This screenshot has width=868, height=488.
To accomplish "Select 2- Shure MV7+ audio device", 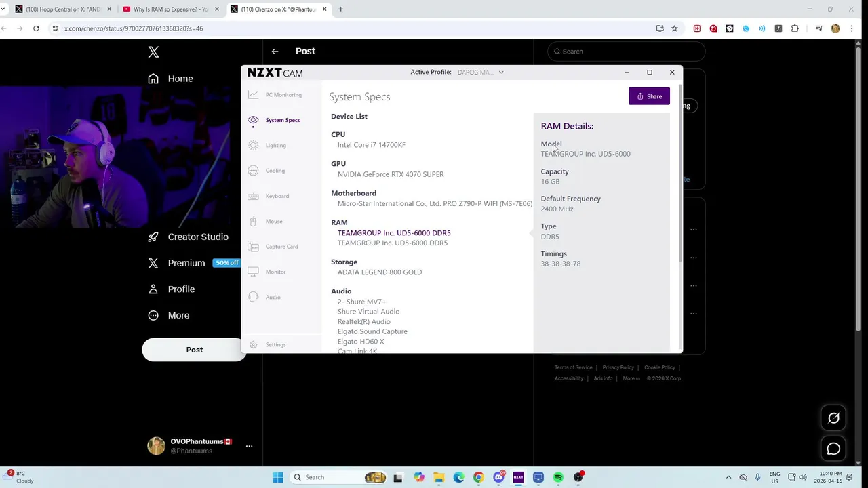I will (361, 302).
